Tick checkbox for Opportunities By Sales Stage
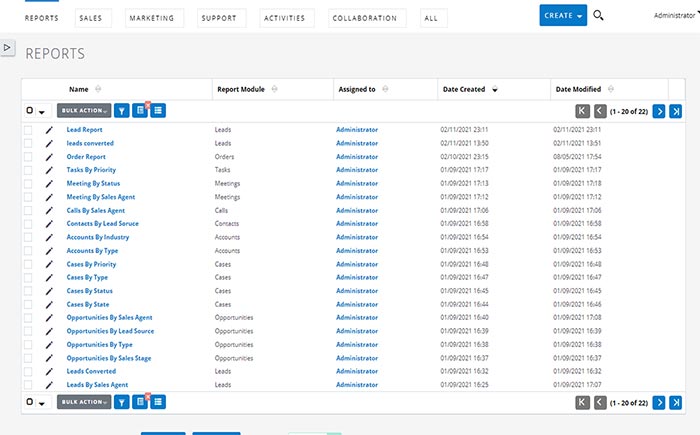700x435 pixels. [28, 358]
